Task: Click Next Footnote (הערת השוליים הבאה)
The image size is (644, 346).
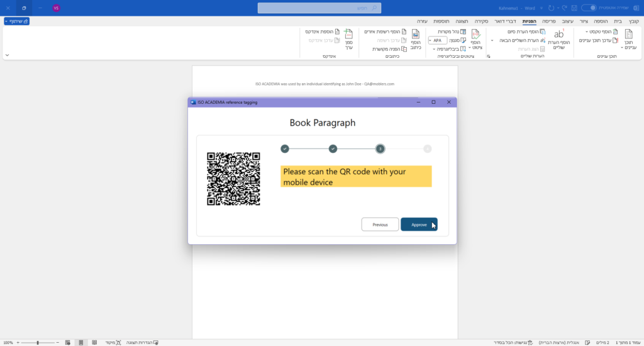Action: pyautogui.click(x=523, y=40)
